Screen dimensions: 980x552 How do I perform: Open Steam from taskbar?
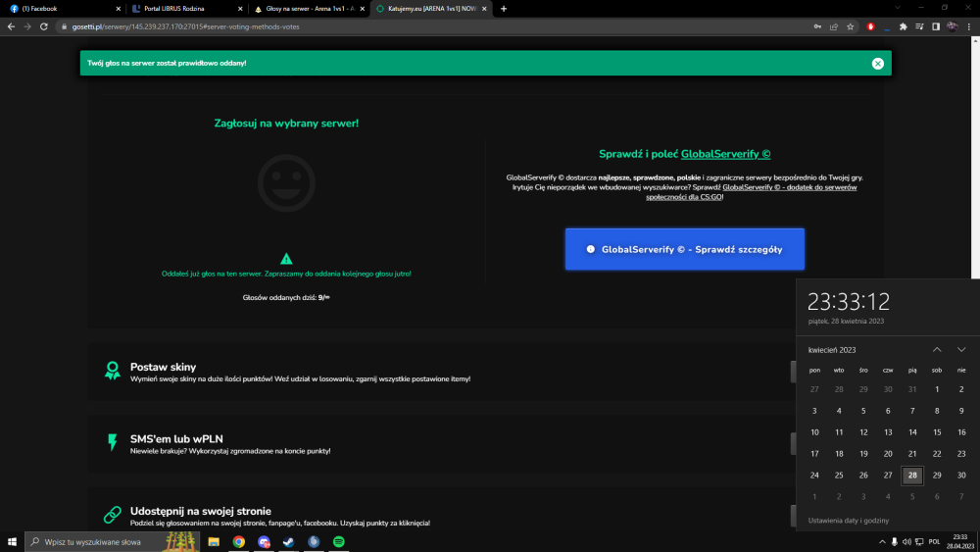point(289,542)
